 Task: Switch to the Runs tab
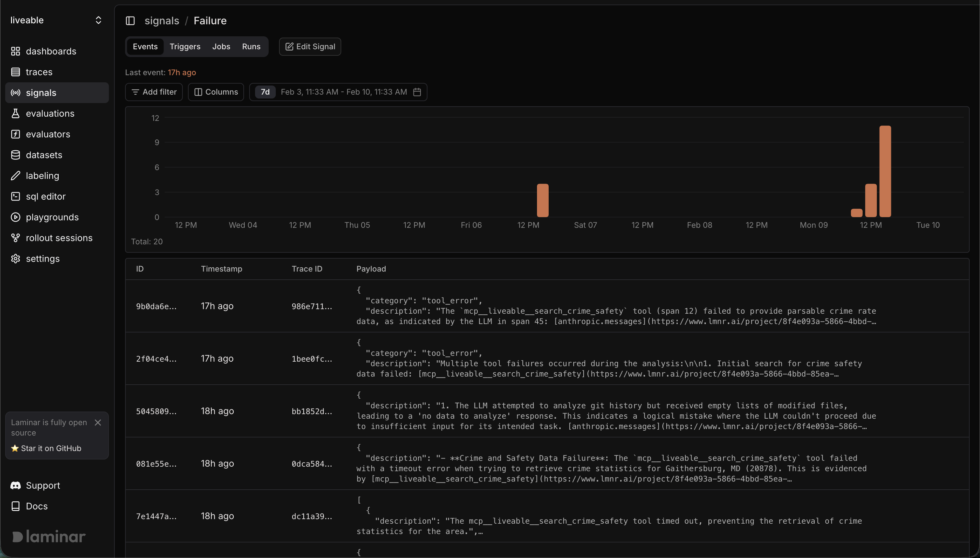(251, 46)
